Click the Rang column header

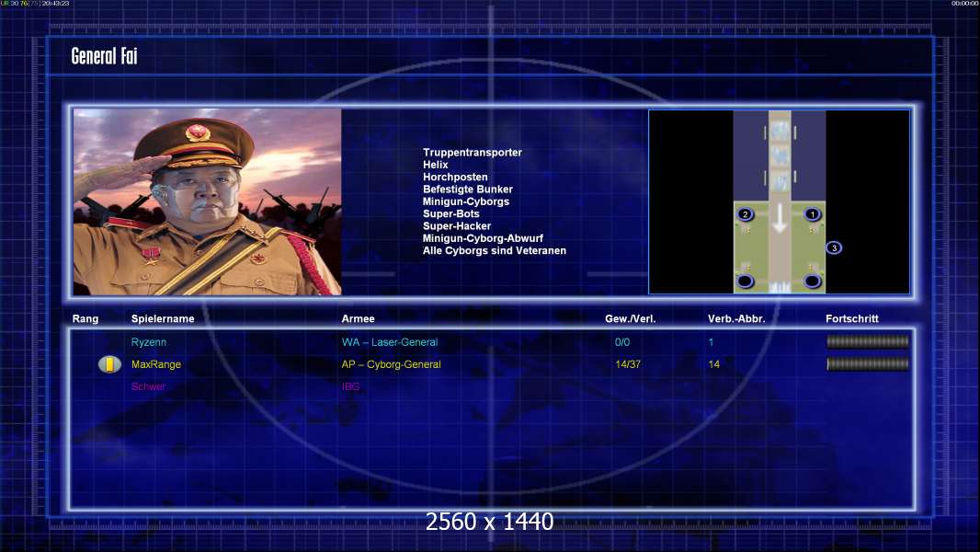(x=85, y=319)
